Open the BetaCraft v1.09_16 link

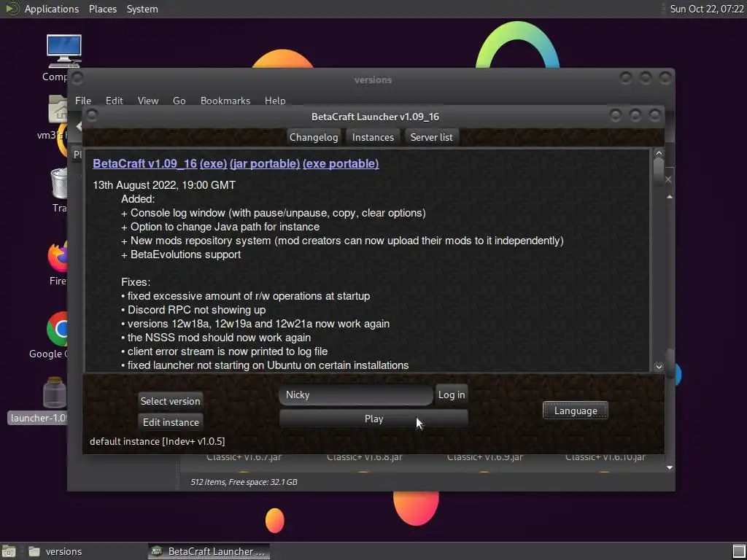(145, 163)
